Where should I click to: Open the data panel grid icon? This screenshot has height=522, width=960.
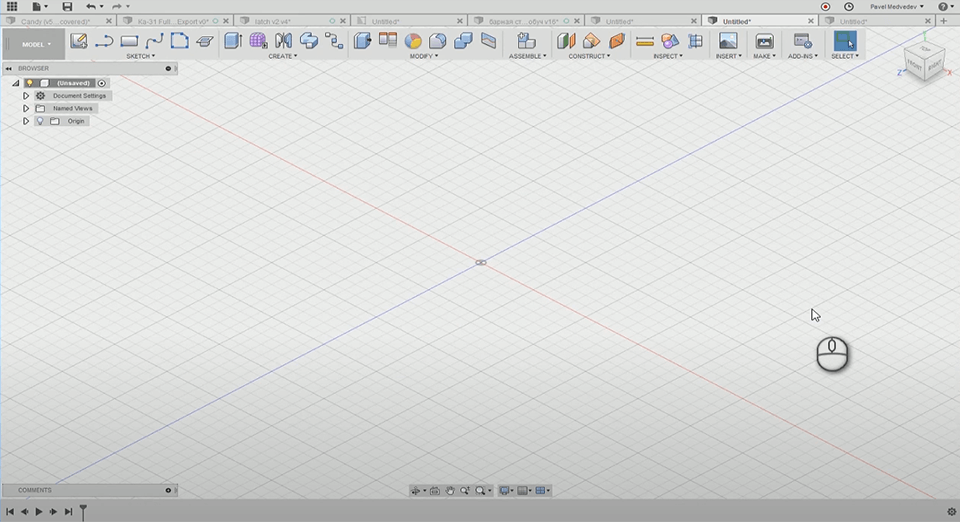[x=12, y=7]
